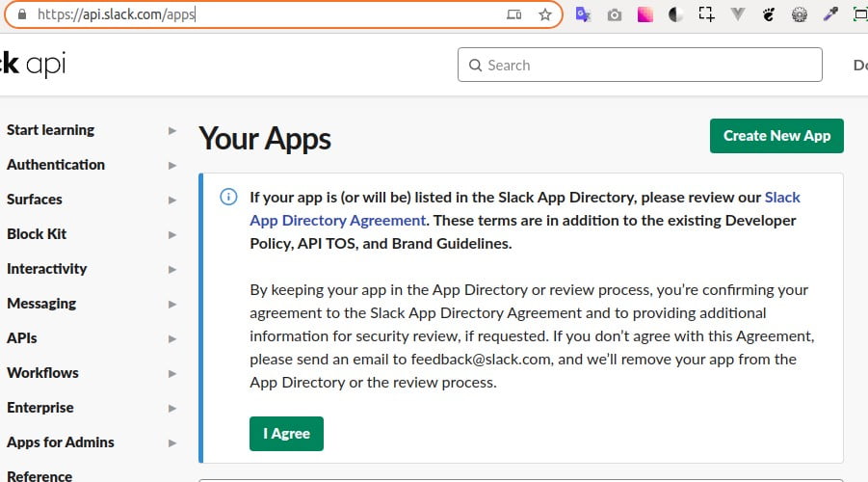868x482 pixels.
Task: Expand the Authentication arrow
Action: [172, 165]
